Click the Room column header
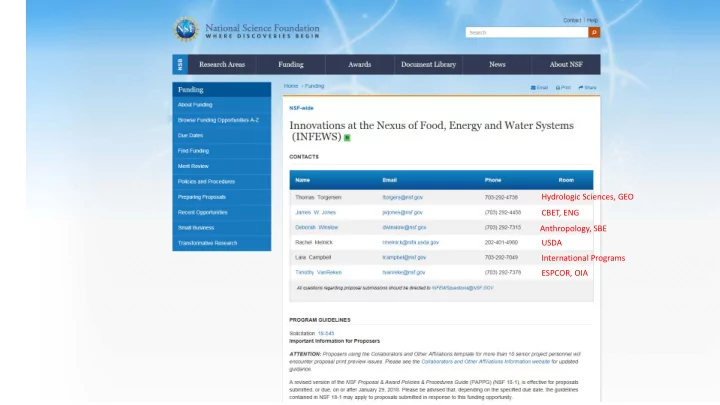Screen dimensions: 720x405 566,180
